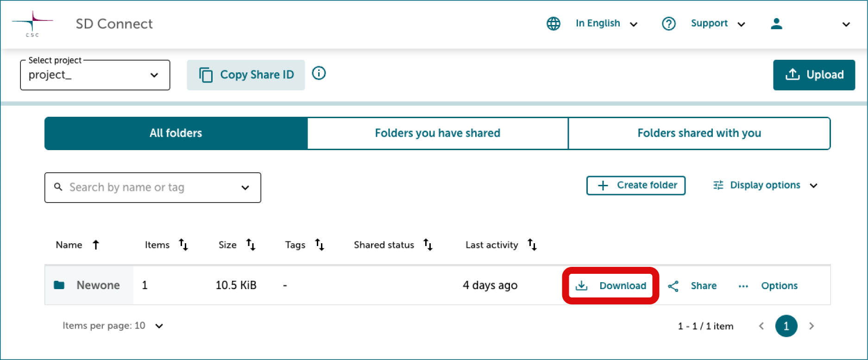Open Options for the Newone folder

(x=768, y=286)
